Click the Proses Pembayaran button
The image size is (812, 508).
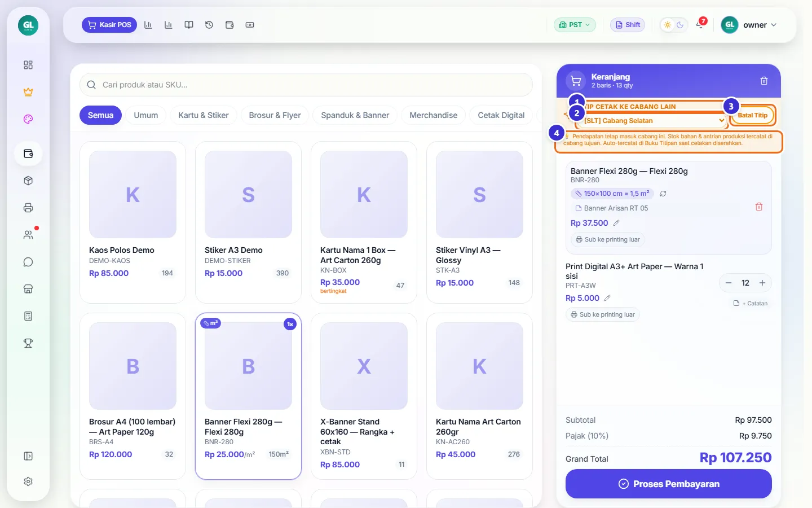click(669, 484)
